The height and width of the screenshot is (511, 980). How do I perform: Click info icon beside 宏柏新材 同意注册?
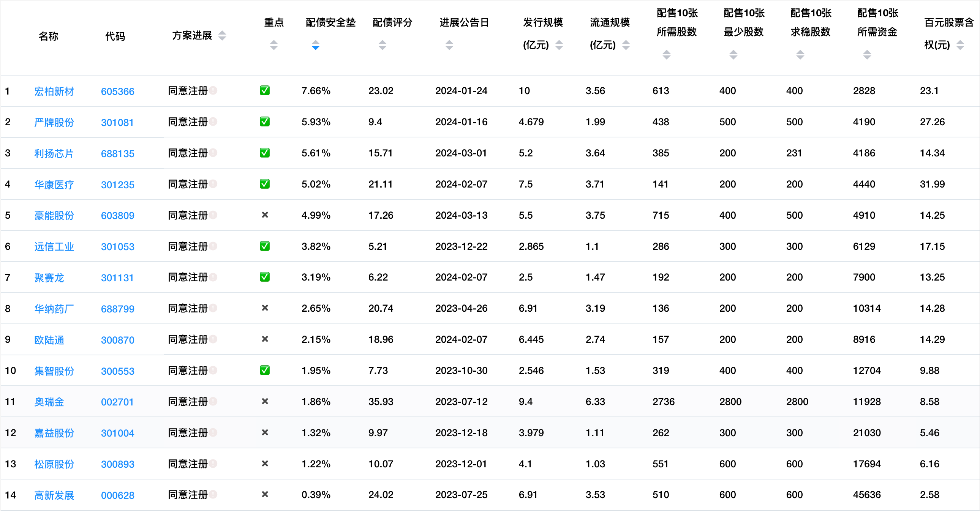(x=213, y=90)
